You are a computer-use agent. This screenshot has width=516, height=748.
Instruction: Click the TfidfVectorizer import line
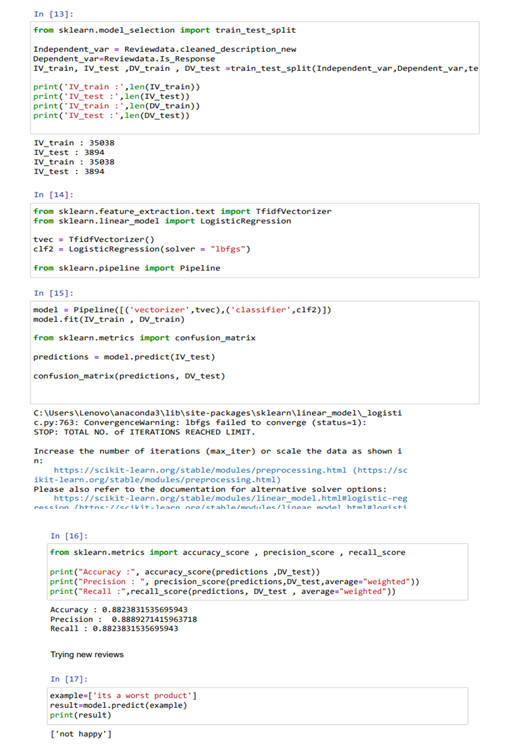pyautogui.click(x=182, y=211)
